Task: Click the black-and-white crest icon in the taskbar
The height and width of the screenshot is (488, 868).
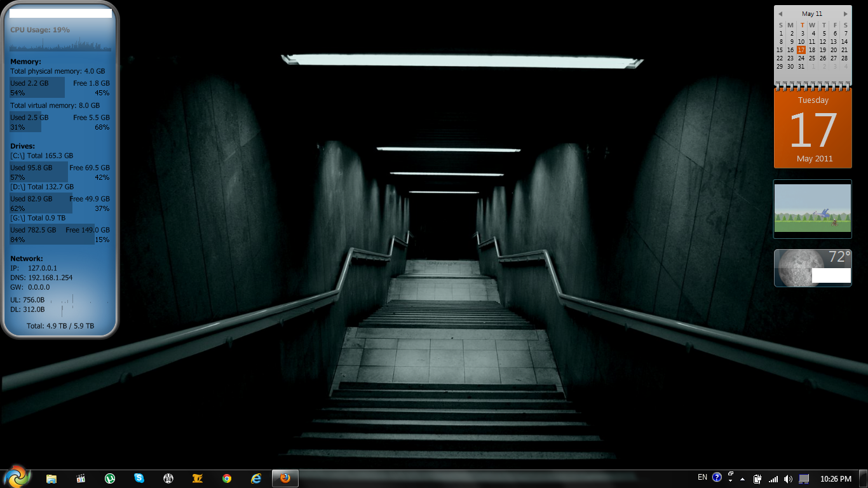Action: pyautogui.click(x=168, y=478)
